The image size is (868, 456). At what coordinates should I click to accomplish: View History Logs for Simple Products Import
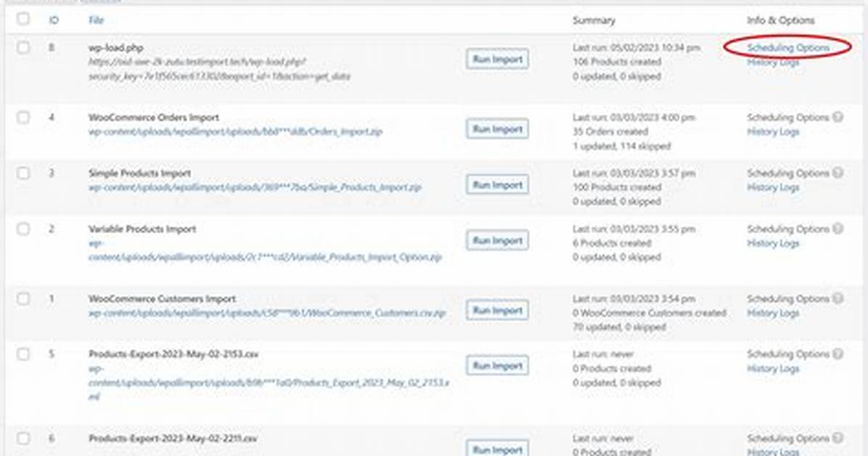[773, 188]
